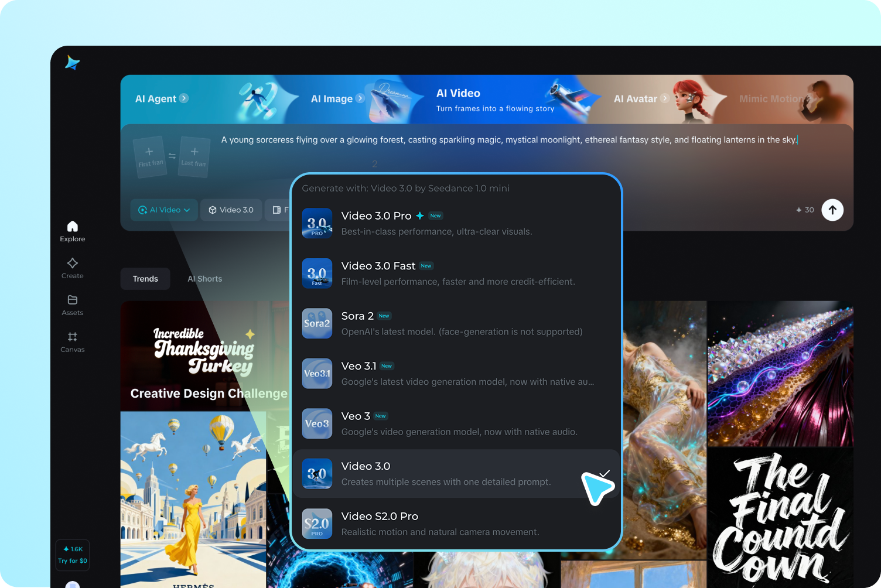
Task: Select the Veo 3.1 model
Action: (x=456, y=374)
